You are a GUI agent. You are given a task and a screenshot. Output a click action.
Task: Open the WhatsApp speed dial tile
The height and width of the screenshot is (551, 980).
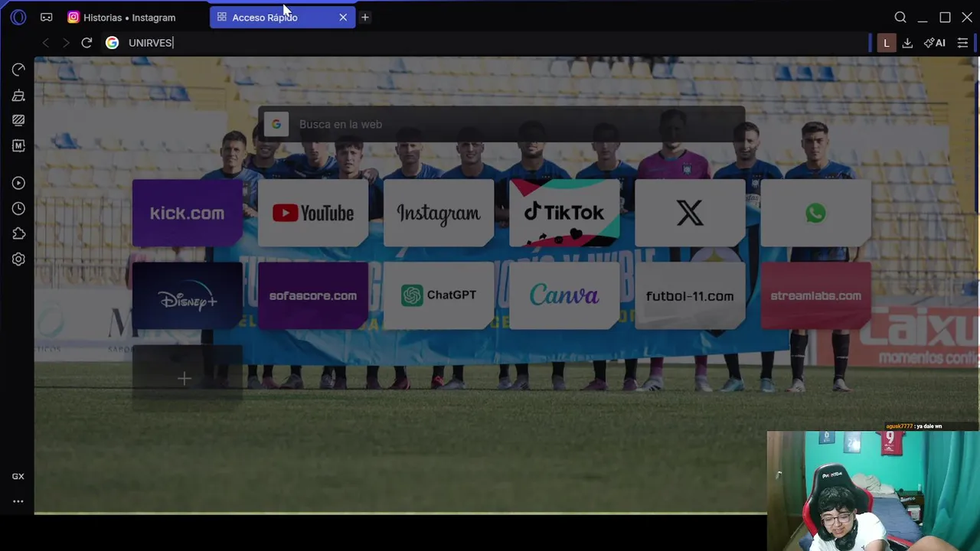click(x=815, y=213)
